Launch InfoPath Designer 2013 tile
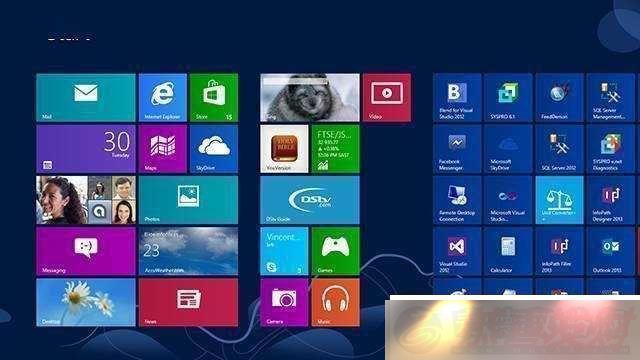 [610, 200]
